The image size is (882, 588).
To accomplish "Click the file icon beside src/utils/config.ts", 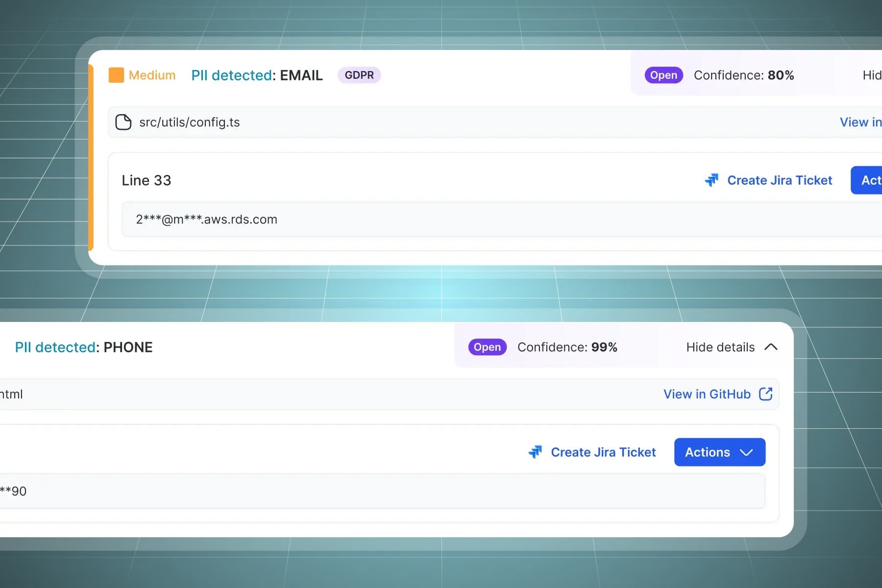I will (123, 122).
